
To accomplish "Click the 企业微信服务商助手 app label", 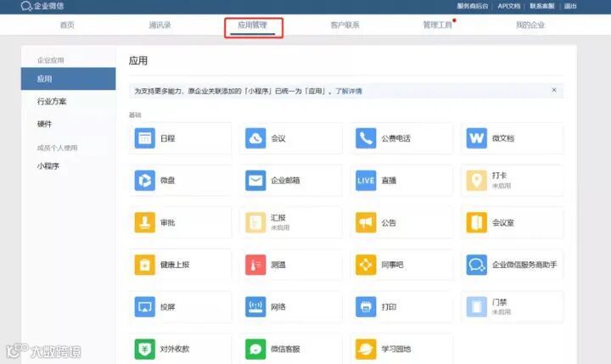I will point(524,265).
